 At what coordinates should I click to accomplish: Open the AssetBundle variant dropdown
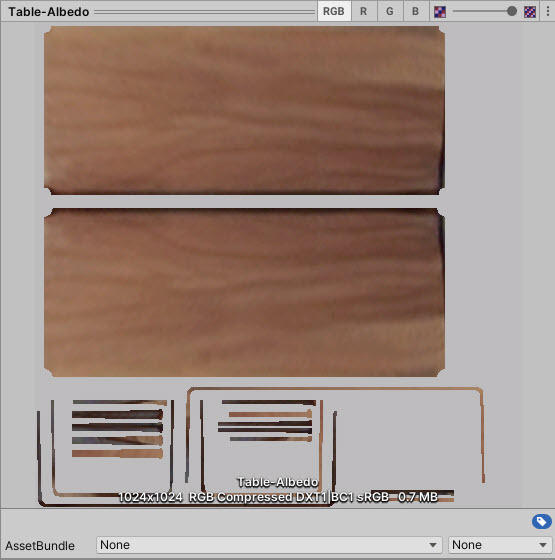pos(500,545)
